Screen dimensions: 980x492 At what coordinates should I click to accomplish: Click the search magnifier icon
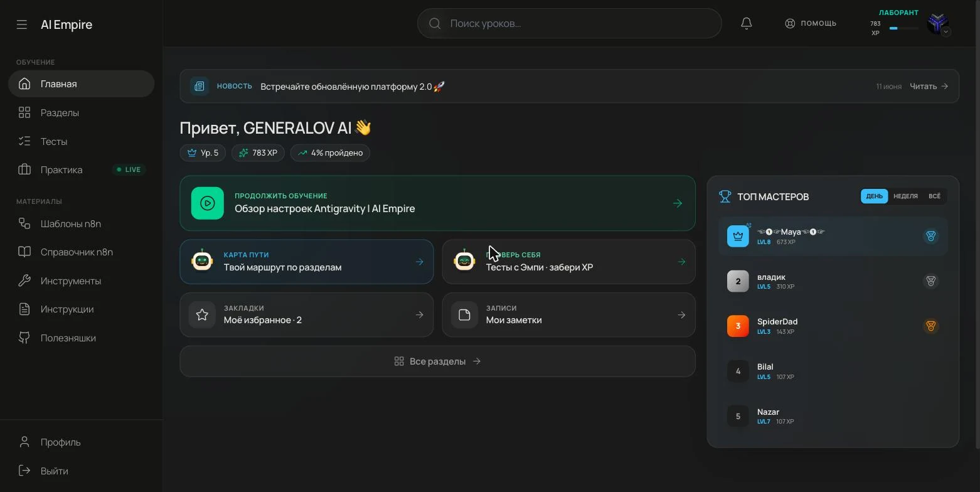click(x=435, y=23)
